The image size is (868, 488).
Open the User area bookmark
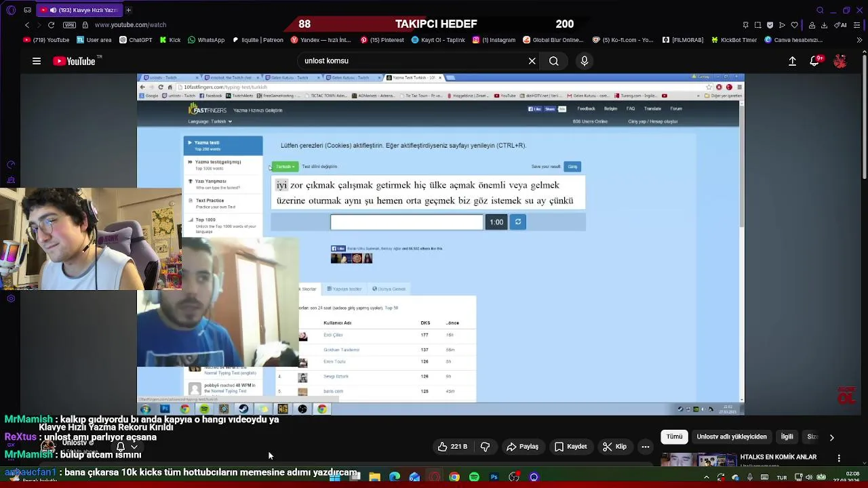coord(94,40)
